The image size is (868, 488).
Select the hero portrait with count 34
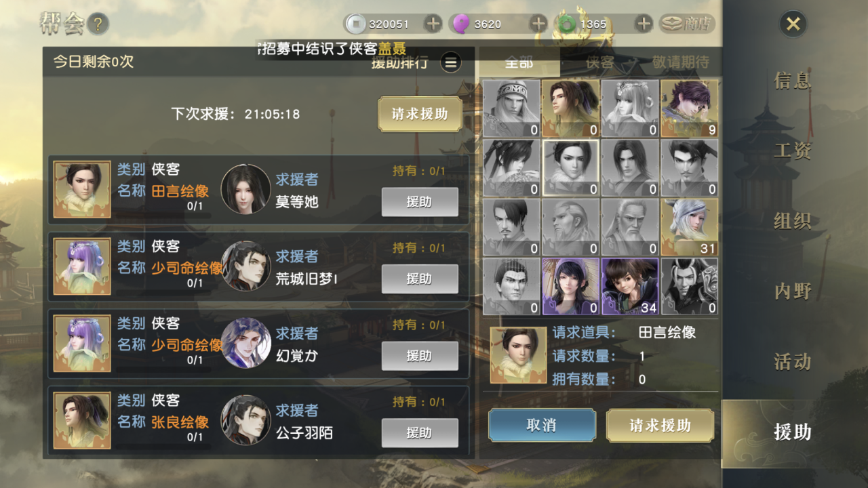630,286
